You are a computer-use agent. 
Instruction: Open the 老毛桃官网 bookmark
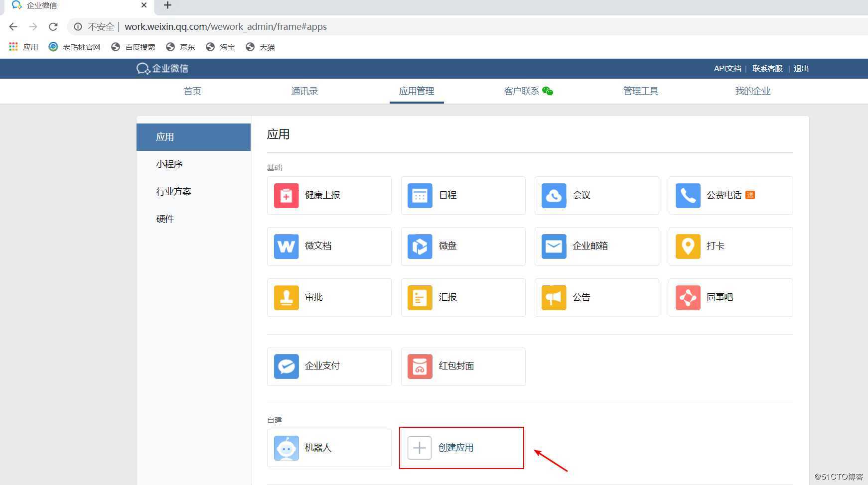(x=75, y=47)
